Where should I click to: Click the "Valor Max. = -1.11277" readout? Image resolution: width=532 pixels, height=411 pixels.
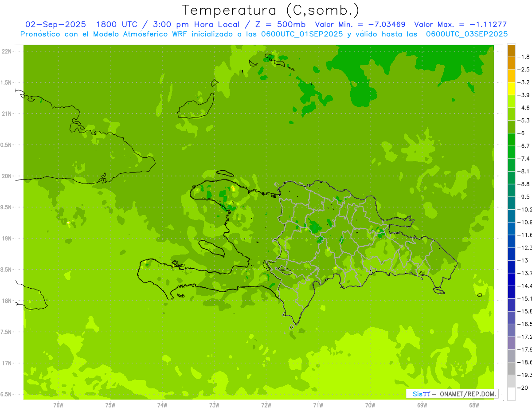click(x=460, y=25)
